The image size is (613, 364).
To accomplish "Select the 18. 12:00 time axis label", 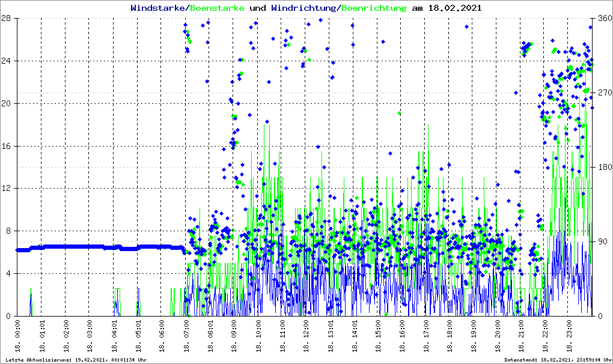I will point(306,337).
